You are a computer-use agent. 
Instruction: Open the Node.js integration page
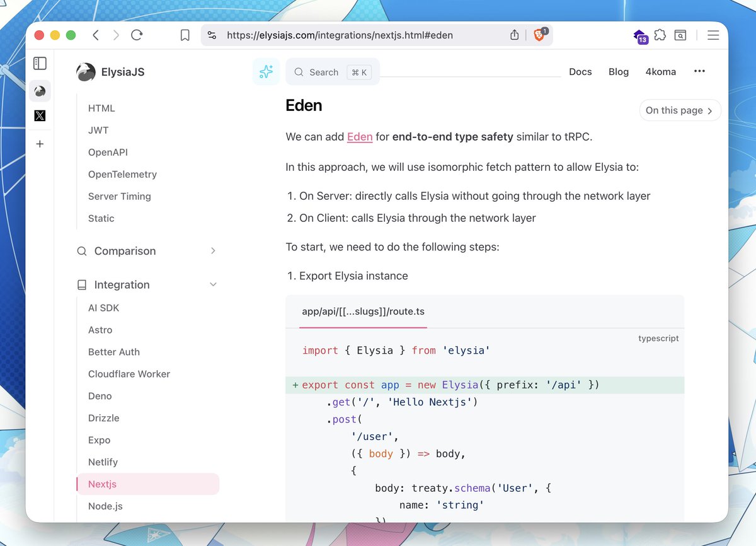(x=106, y=506)
